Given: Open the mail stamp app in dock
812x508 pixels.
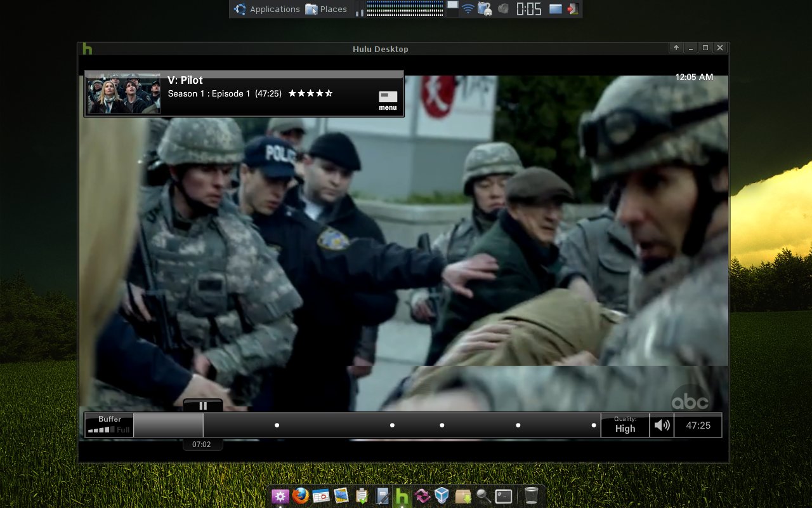Looking at the screenshot, I should tap(341, 496).
